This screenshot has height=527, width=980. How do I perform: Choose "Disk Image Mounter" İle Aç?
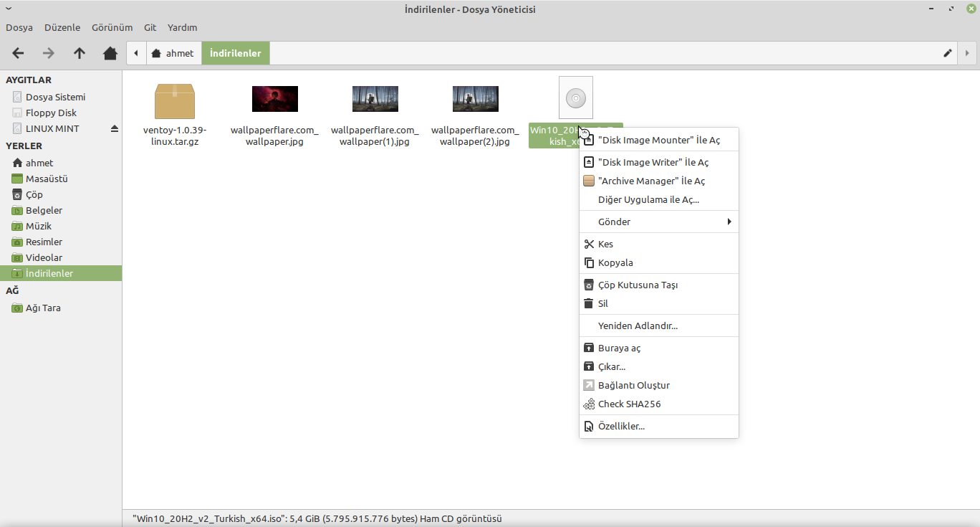tap(659, 141)
